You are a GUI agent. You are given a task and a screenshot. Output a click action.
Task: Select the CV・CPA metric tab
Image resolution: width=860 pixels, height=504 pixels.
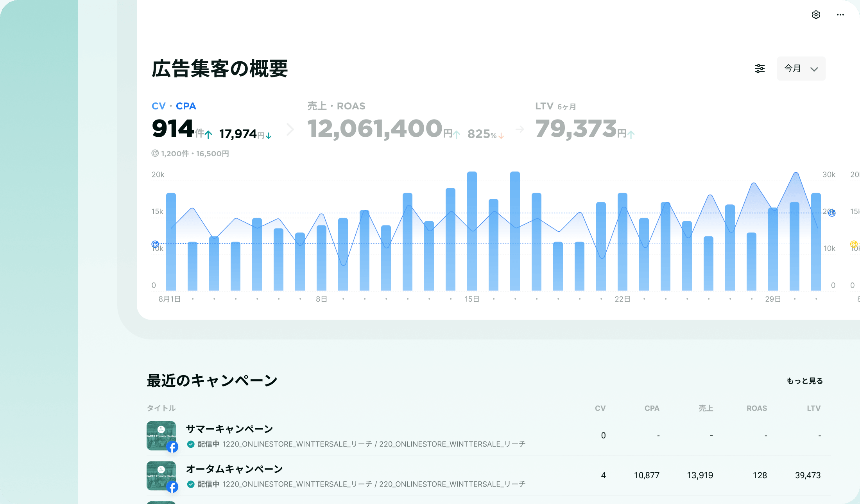(174, 106)
